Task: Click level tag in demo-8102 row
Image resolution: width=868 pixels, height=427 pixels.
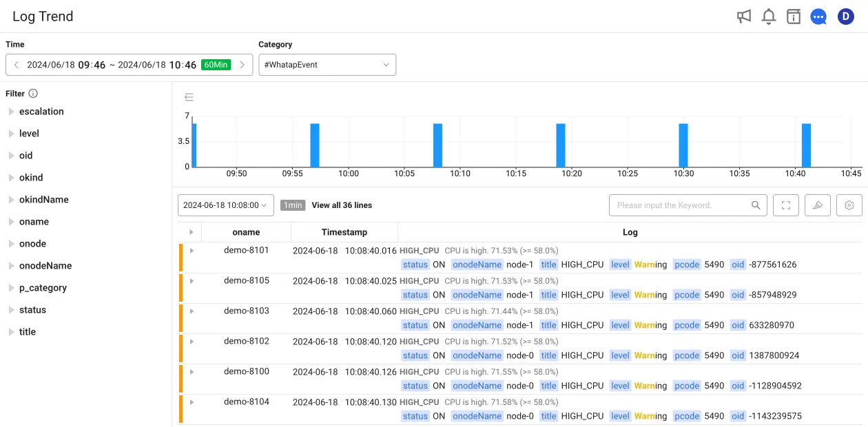Action: pos(621,355)
